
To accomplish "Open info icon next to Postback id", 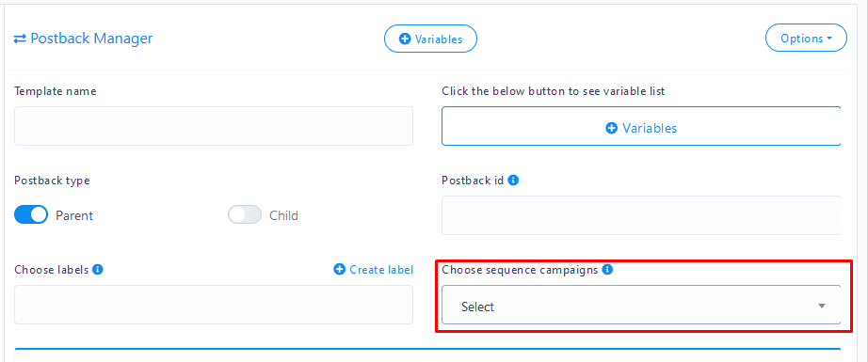I will pyautogui.click(x=513, y=181).
